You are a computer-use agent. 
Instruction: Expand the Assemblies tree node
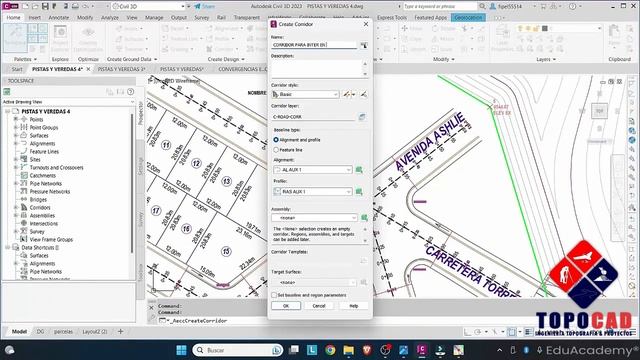click(16, 216)
